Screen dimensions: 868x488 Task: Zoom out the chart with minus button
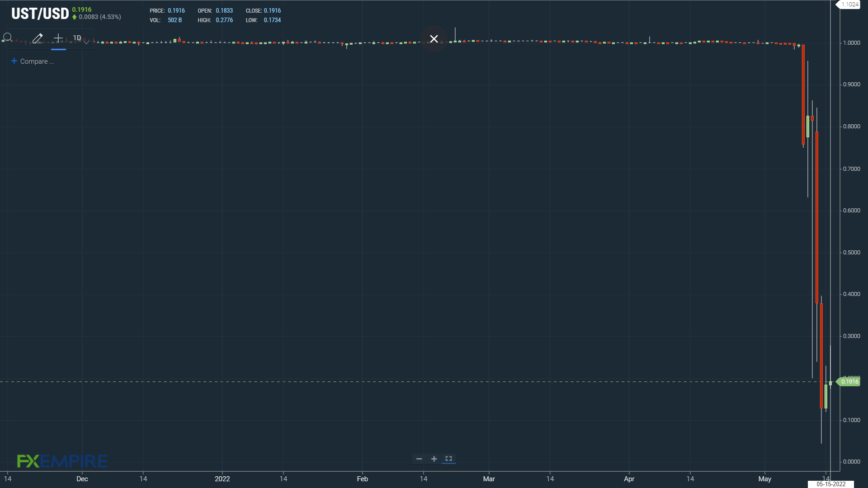[x=419, y=459]
